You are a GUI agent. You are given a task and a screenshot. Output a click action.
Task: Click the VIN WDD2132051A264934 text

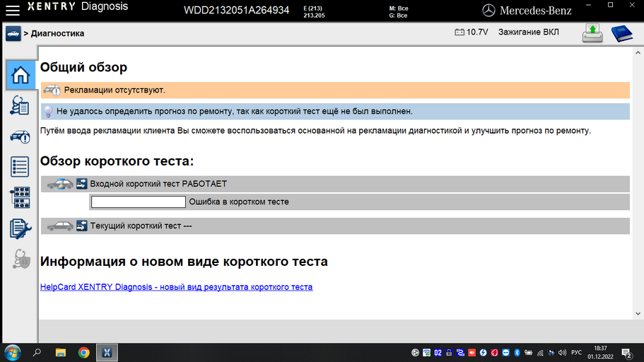(x=236, y=11)
